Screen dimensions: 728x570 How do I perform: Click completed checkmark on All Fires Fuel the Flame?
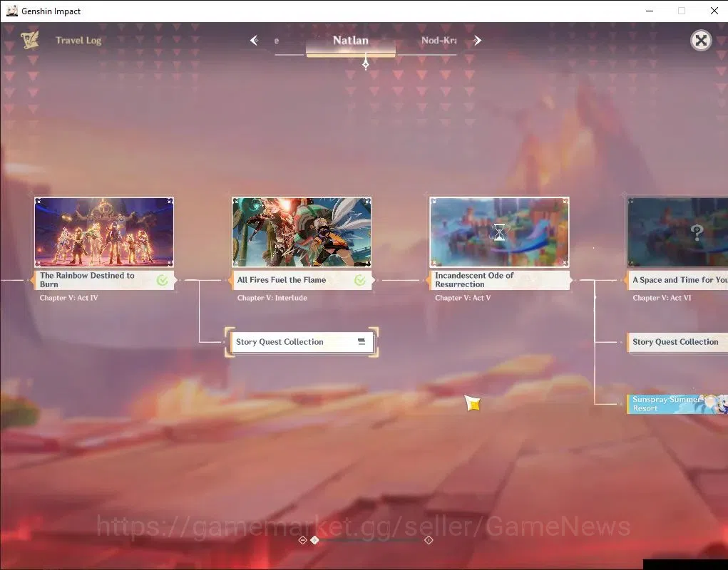click(x=360, y=280)
